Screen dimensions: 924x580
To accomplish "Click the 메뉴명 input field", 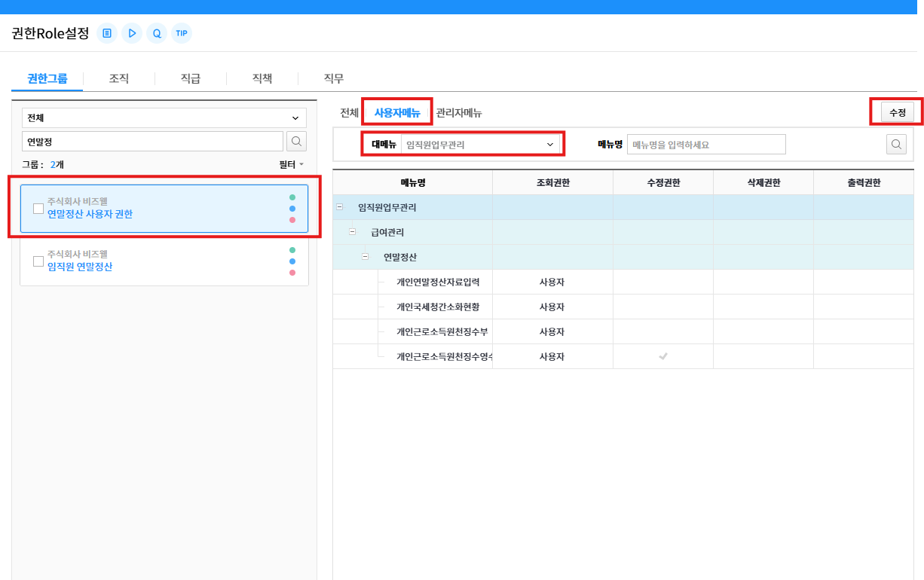I will coord(707,145).
